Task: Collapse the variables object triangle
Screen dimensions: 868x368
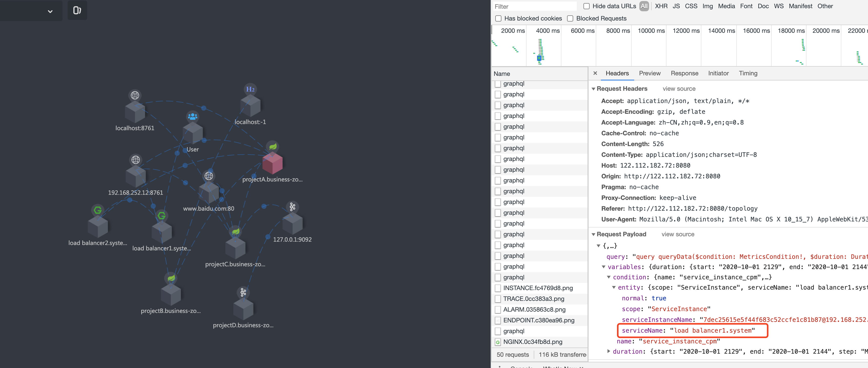Action: click(x=603, y=267)
